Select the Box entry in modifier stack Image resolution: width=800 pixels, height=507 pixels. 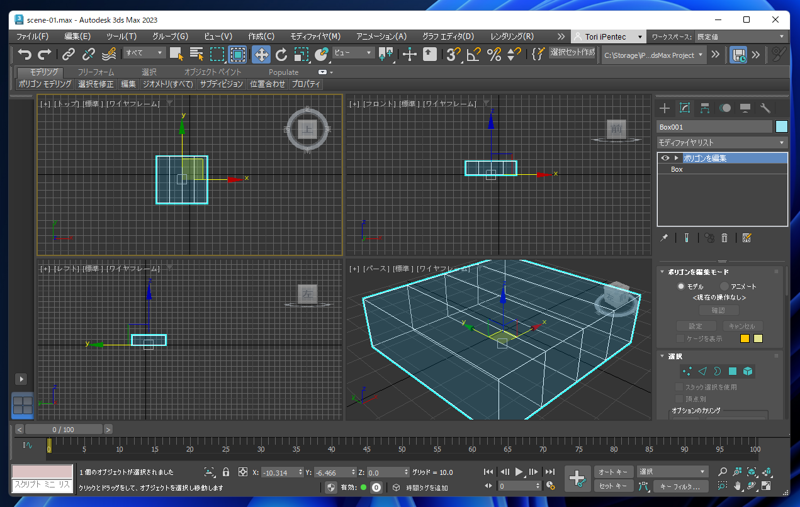click(722, 169)
